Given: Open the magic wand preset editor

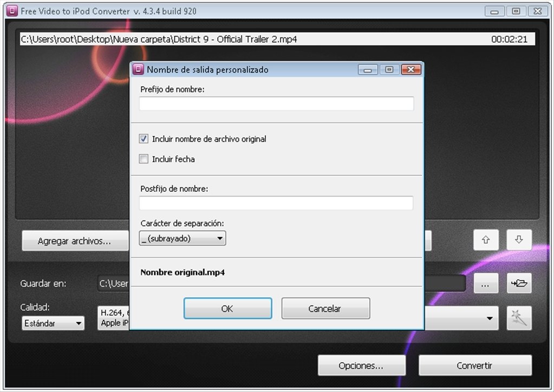Looking at the screenshot, I should coord(519,318).
